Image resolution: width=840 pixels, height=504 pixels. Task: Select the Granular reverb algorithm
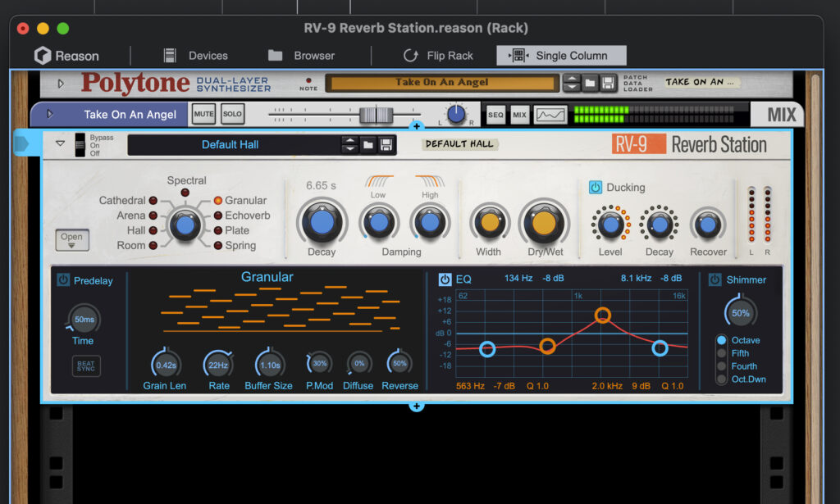pos(218,201)
